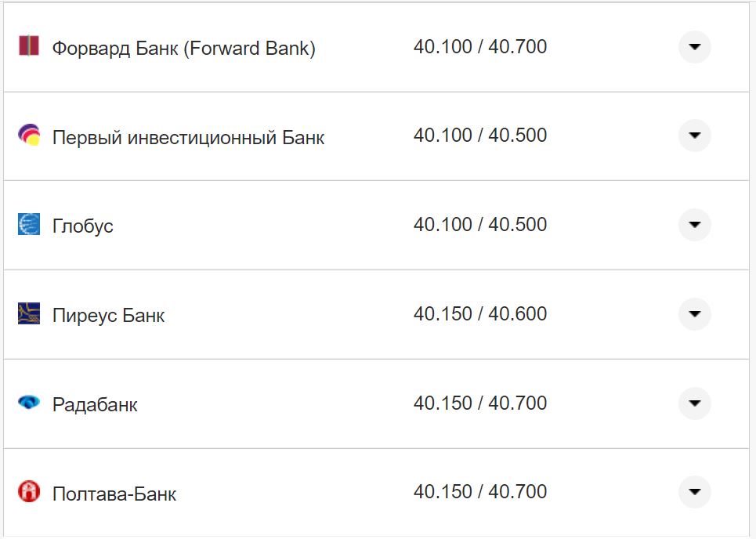
Task: Click the Forward Bank logo icon
Action: (x=28, y=47)
